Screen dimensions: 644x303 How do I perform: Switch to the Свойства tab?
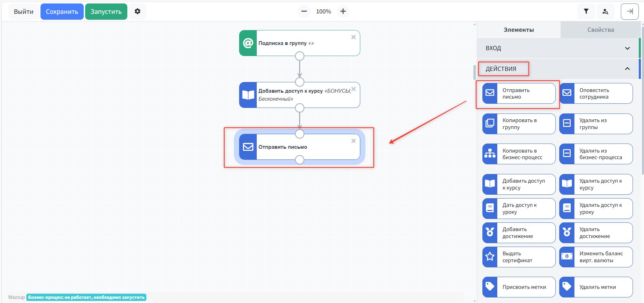[600, 30]
